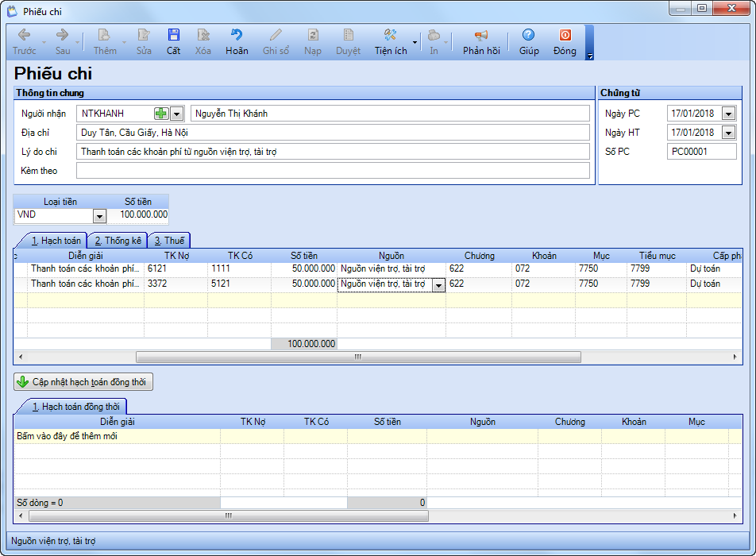Save the voucher with Cất

tap(174, 42)
